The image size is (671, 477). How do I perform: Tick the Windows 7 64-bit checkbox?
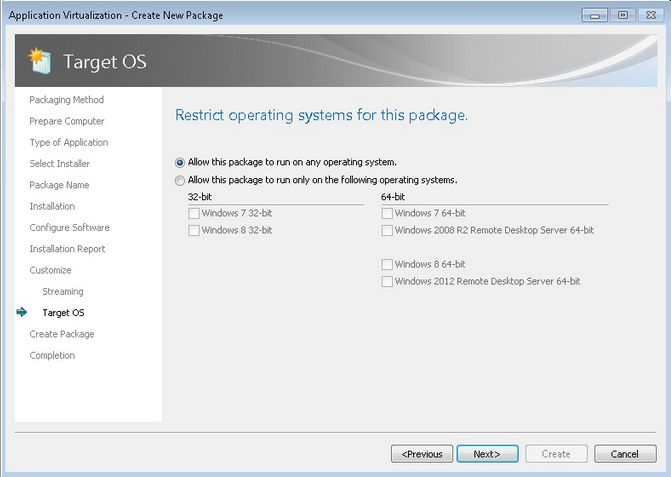click(x=387, y=214)
